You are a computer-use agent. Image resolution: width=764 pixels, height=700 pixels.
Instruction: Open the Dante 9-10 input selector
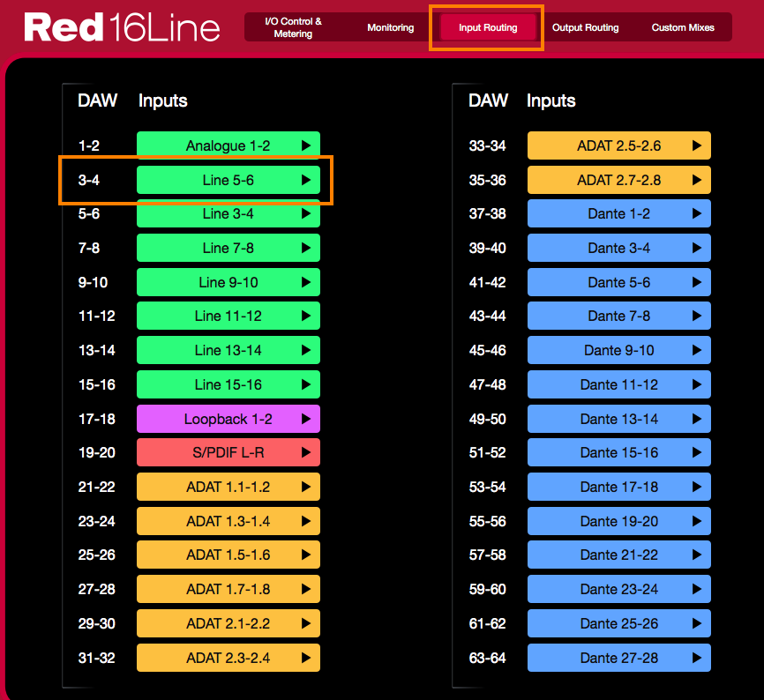618,350
